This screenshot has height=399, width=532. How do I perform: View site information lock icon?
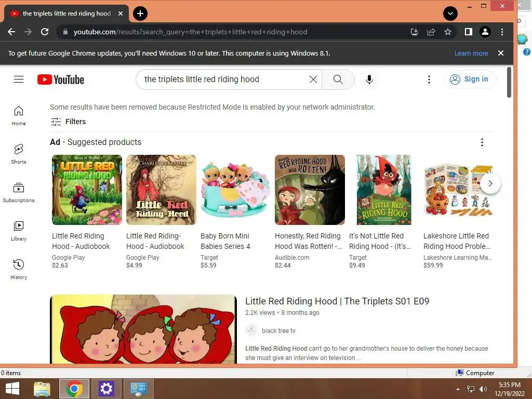tap(65, 32)
